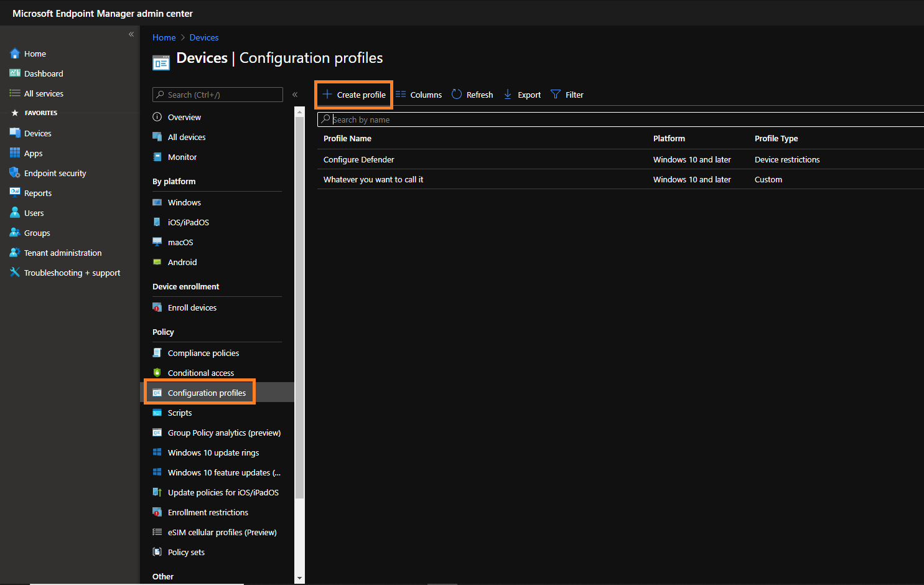
Task: Click the Scripts icon
Action: pyautogui.click(x=157, y=413)
